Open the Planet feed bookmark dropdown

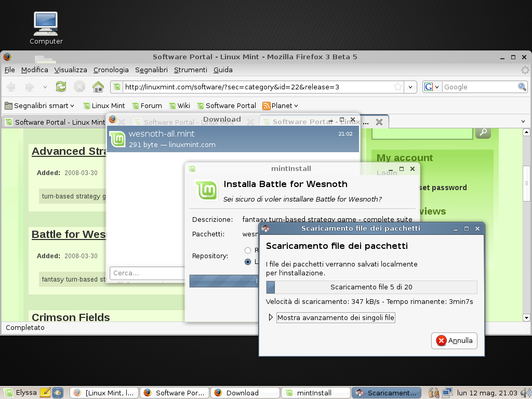[x=296, y=106]
